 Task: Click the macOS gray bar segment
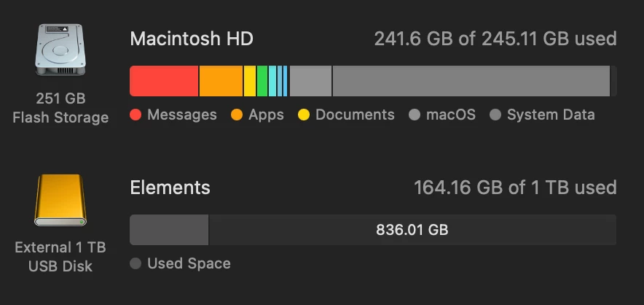310,81
